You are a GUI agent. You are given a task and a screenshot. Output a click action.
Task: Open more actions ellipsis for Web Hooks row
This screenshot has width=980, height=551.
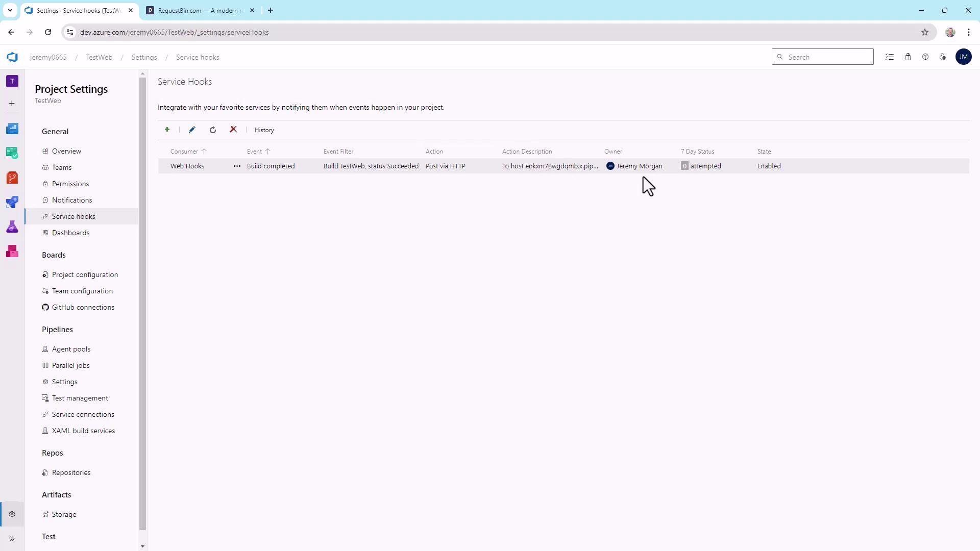(x=237, y=166)
